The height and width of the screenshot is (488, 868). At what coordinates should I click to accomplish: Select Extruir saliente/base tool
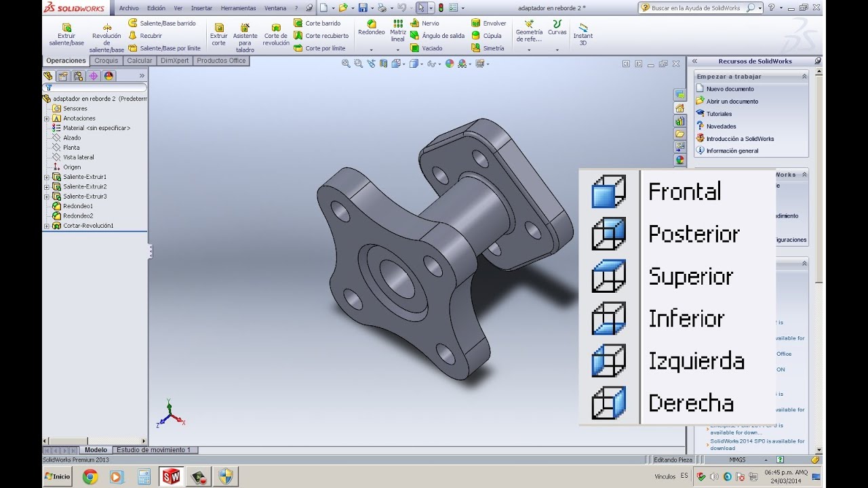(x=66, y=34)
